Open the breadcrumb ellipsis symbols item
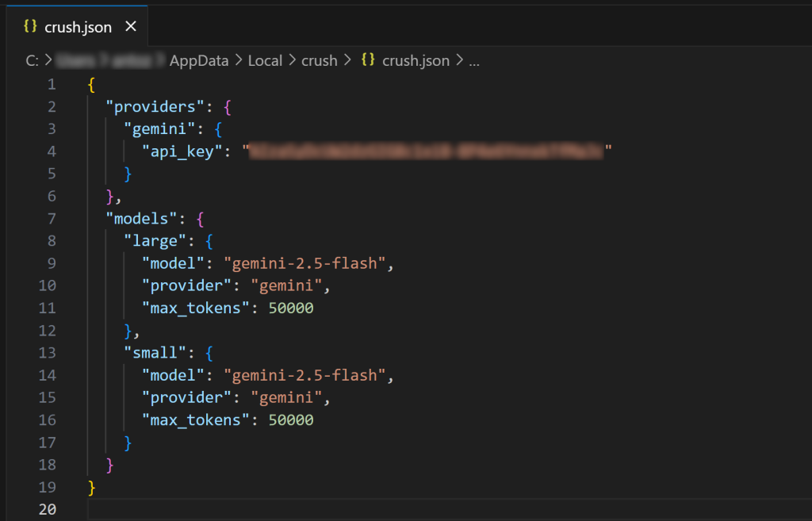Viewport: 812px width, 521px height. [474, 60]
